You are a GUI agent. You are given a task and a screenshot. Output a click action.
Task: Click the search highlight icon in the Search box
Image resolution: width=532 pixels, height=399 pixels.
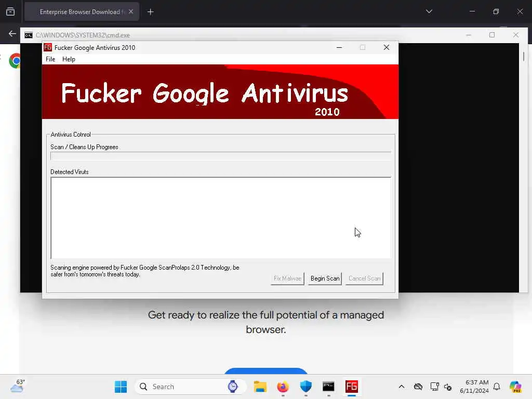click(233, 387)
